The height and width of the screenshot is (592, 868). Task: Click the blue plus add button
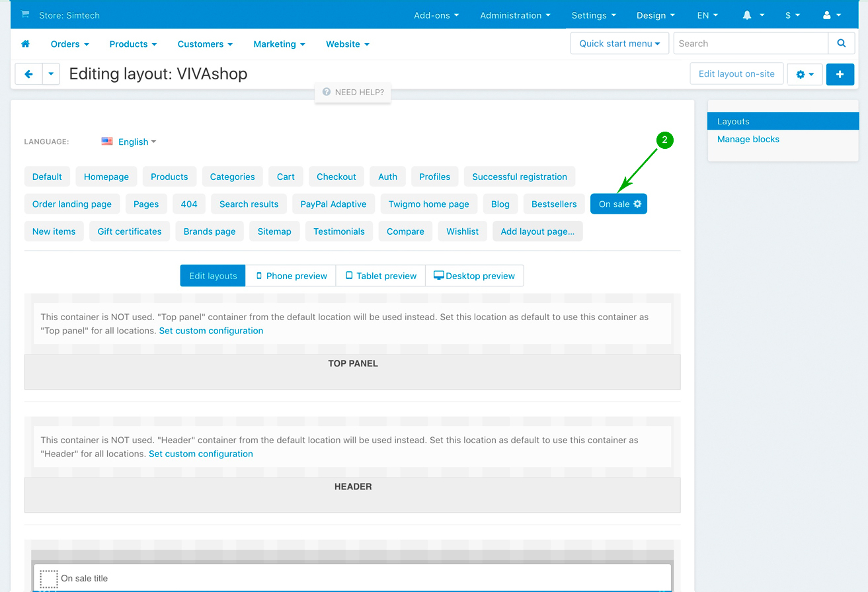[840, 74]
